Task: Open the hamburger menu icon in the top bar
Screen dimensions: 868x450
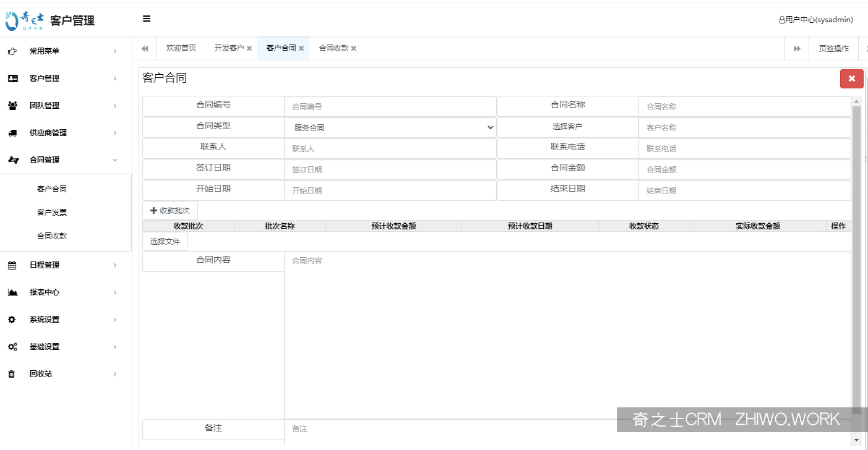Action: click(x=147, y=19)
